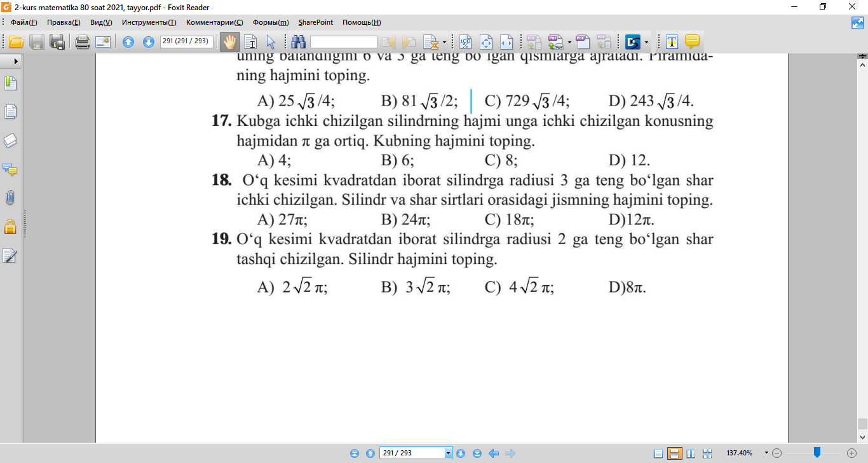The width and height of the screenshot is (868, 463).
Task: Open the Правка menu
Action: click(64, 22)
